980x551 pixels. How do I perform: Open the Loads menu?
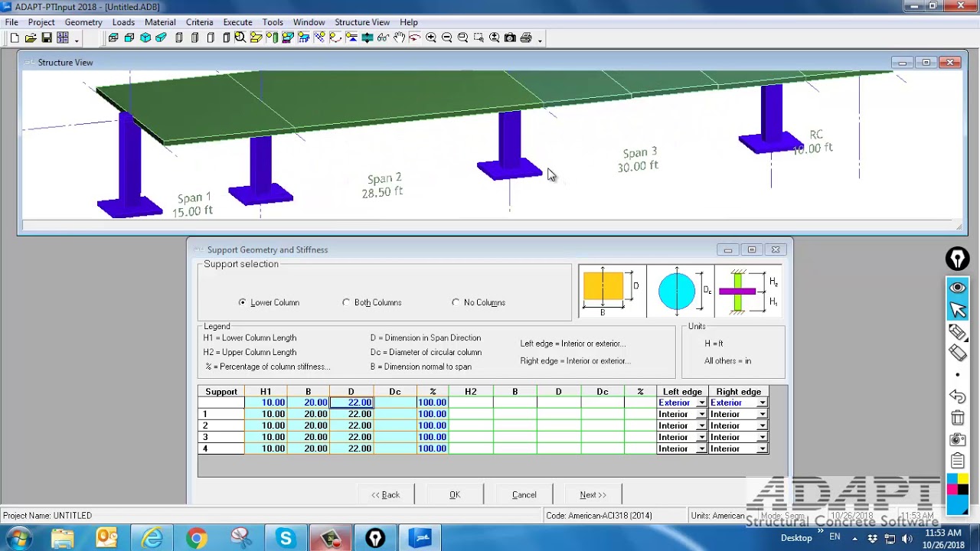tap(123, 22)
